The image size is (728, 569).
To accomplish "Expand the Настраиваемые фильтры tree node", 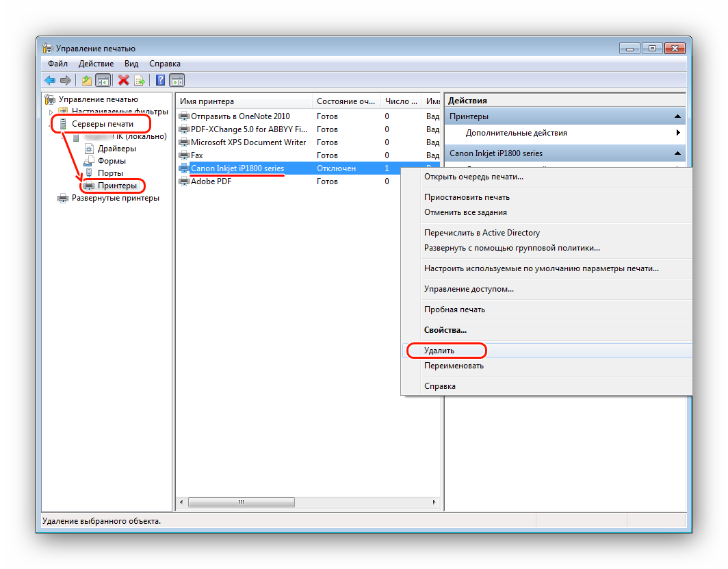I will click(x=51, y=112).
